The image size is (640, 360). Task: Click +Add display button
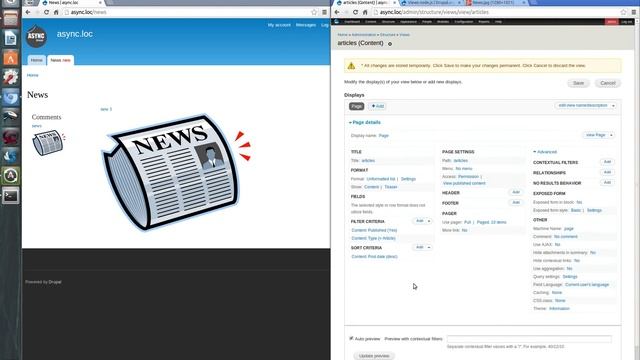378,106
